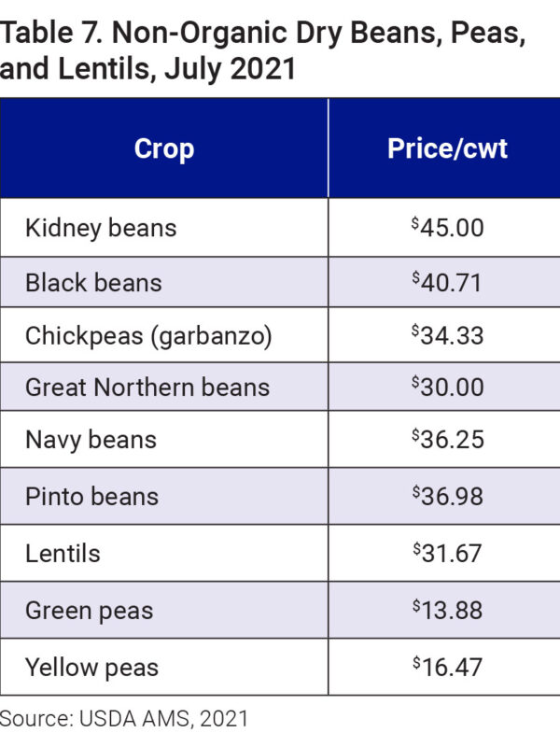Click the $13.88 price value
The height and width of the screenshot is (747, 560).
pyautogui.click(x=447, y=611)
